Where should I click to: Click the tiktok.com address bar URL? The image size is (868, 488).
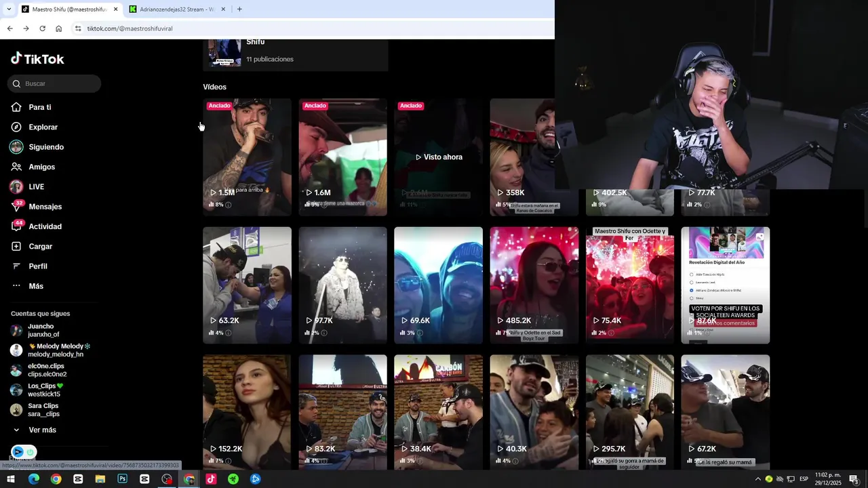point(130,28)
